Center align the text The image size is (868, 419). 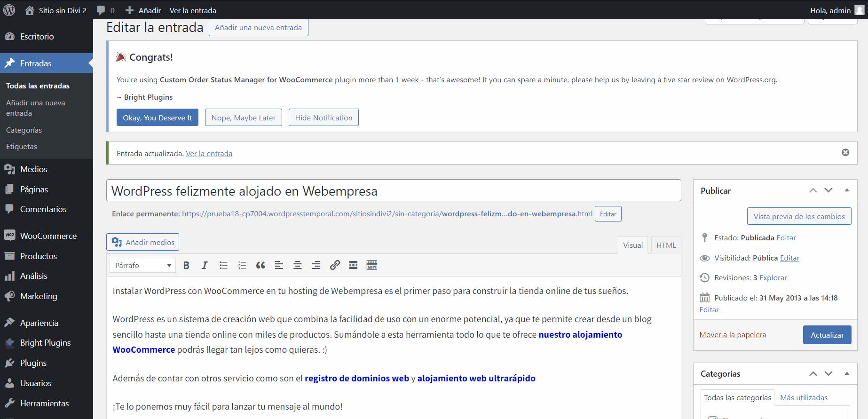298,265
